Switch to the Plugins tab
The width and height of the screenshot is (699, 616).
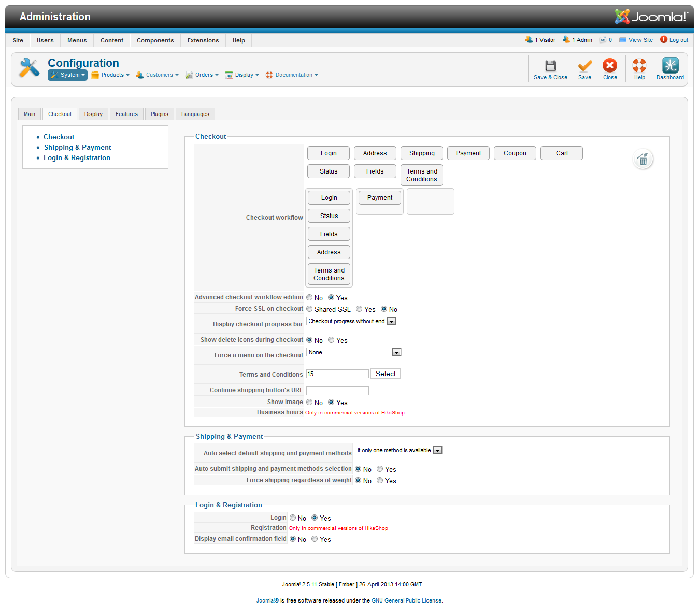(x=160, y=114)
